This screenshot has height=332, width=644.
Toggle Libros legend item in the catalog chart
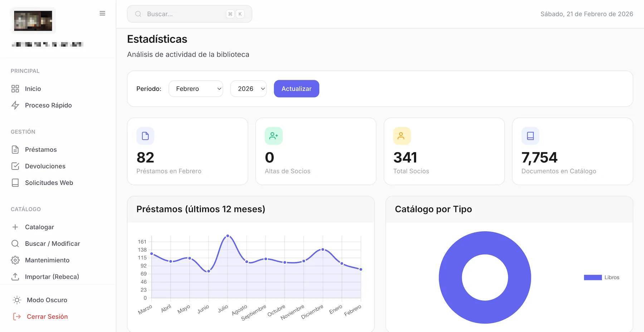(601, 278)
